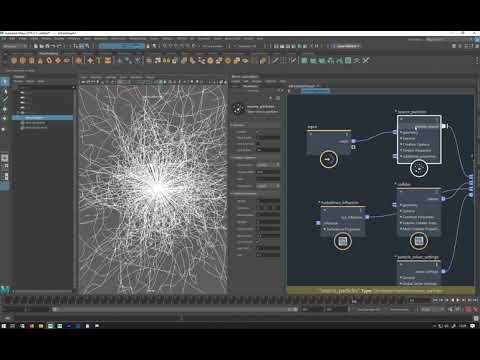Open the menu set dropdown on status line
The image size is (480, 360).
[x=15, y=46]
